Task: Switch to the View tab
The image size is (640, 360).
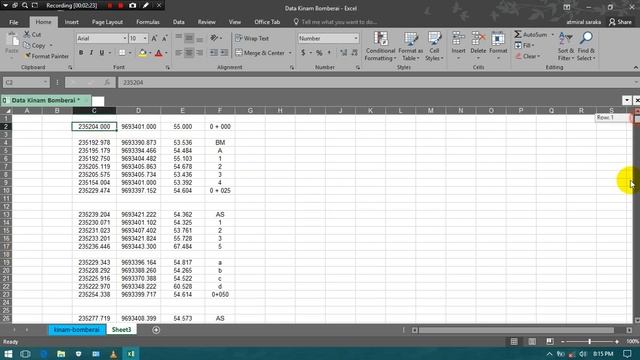Action: tap(235, 22)
